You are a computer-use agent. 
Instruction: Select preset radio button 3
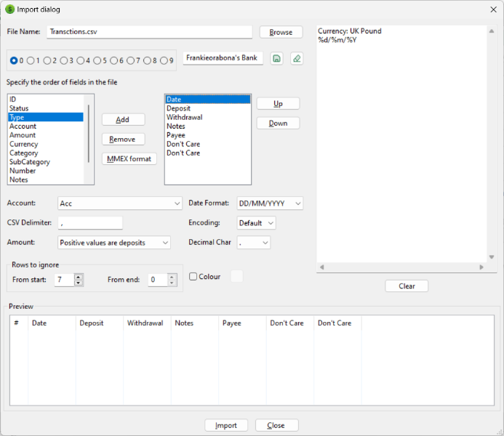point(64,60)
